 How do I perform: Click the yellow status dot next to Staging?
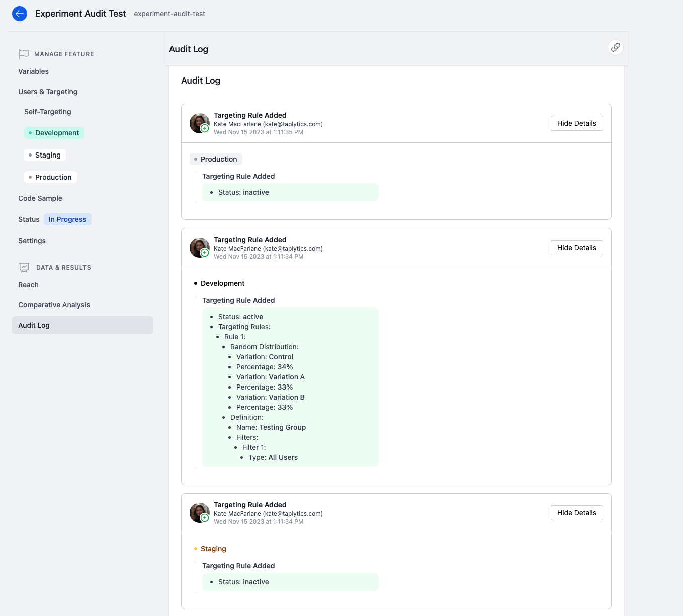pyautogui.click(x=195, y=549)
